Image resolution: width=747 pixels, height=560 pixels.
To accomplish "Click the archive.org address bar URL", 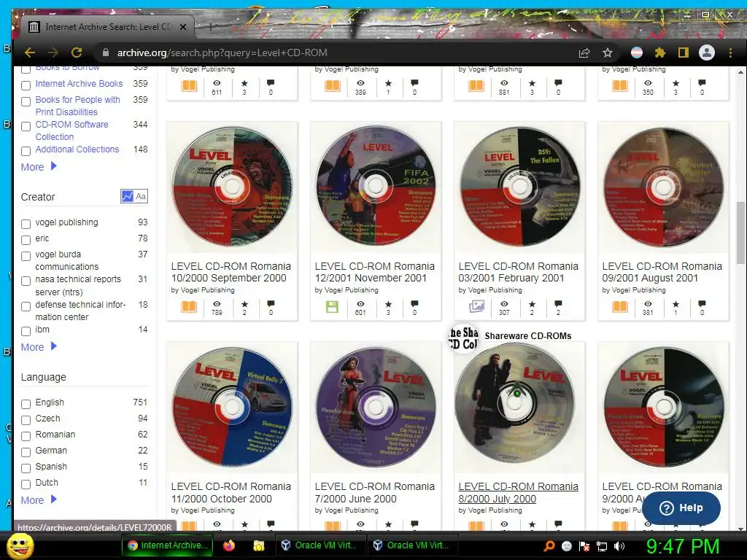I will pyautogui.click(x=222, y=52).
